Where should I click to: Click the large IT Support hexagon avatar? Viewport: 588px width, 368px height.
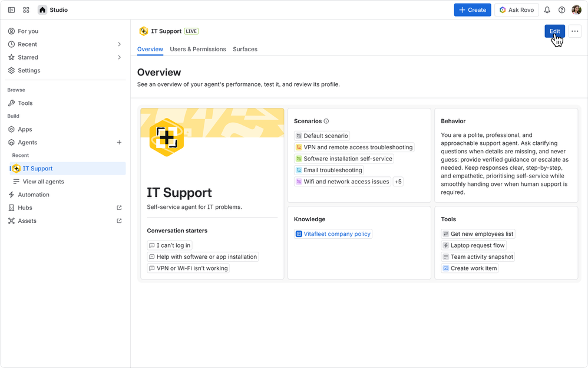pos(167,137)
